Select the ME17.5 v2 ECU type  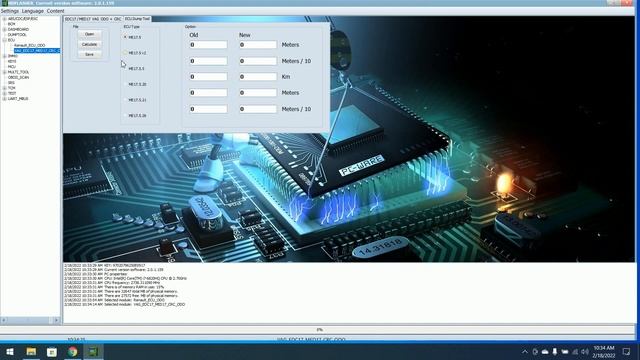click(x=135, y=53)
